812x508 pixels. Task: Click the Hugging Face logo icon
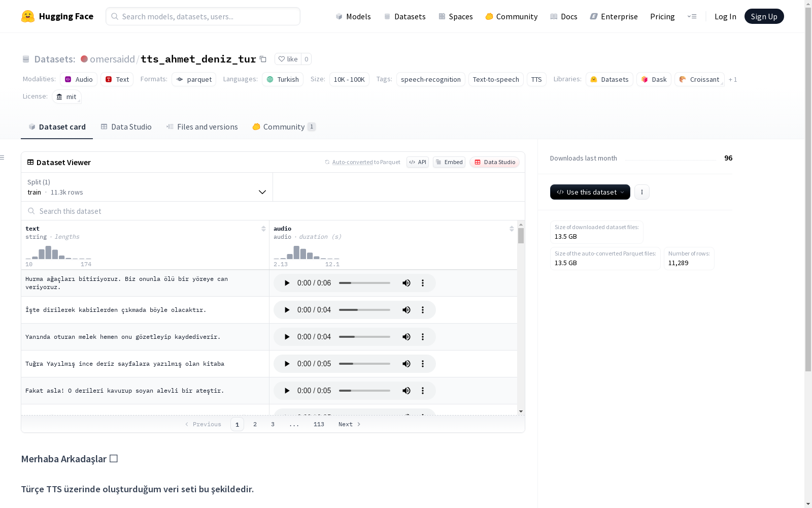[28, 16]
